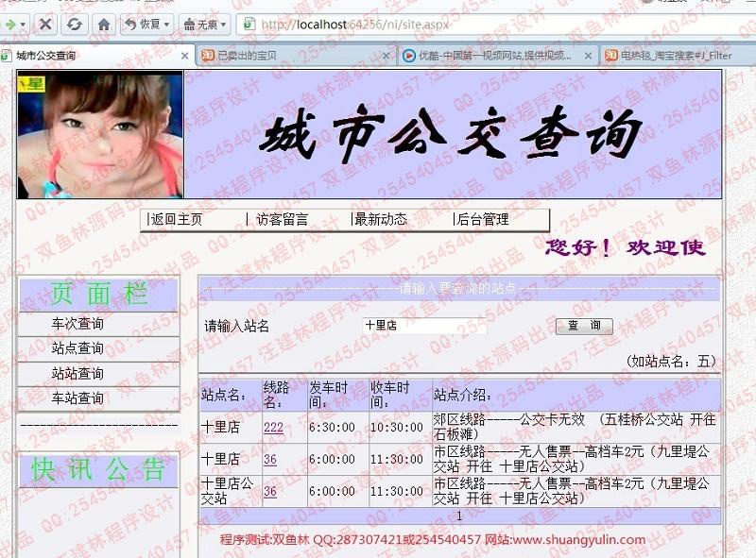This screenshot has height=558, width=756.
Task: Go to browser home page icon
Action: (104, 25)
